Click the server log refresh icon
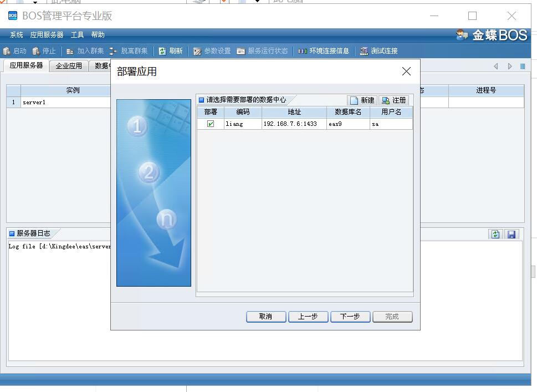The height and width of the screenshot is (392, 537). [495, 234]
